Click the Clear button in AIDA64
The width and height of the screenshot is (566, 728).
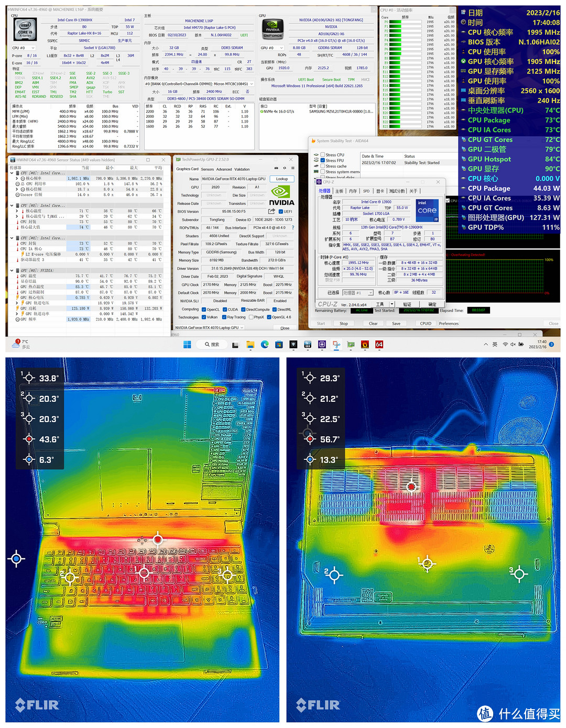click(x=373, y=324)
